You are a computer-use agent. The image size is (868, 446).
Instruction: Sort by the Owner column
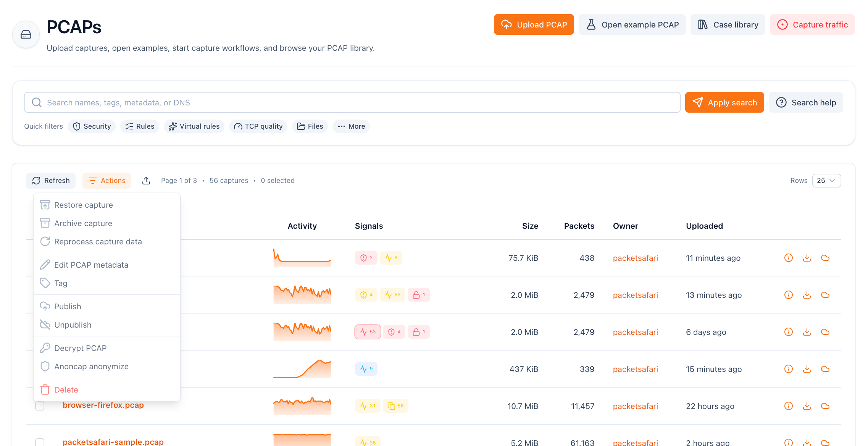626,226
